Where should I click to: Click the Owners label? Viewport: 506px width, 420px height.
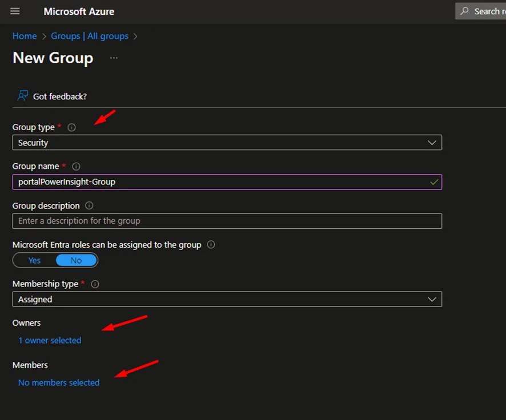coord(26,323)
